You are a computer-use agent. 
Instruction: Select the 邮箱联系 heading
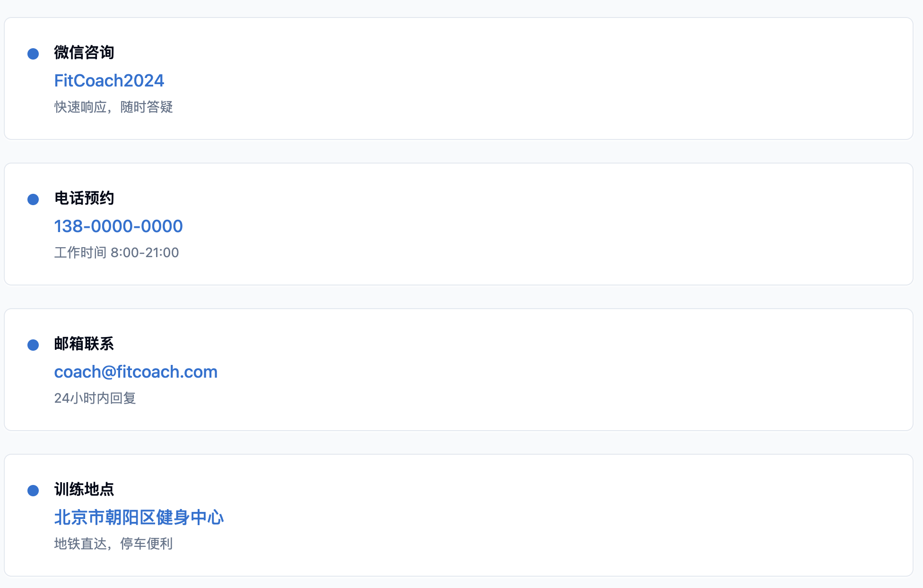point(84,344)
